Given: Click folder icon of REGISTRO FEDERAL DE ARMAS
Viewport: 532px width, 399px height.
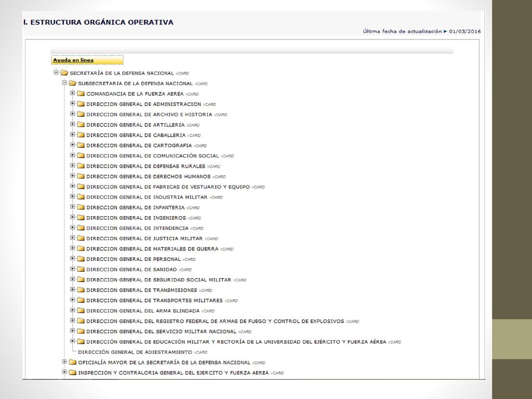Looking at the screenshot, I should click(x=81, y=321).
